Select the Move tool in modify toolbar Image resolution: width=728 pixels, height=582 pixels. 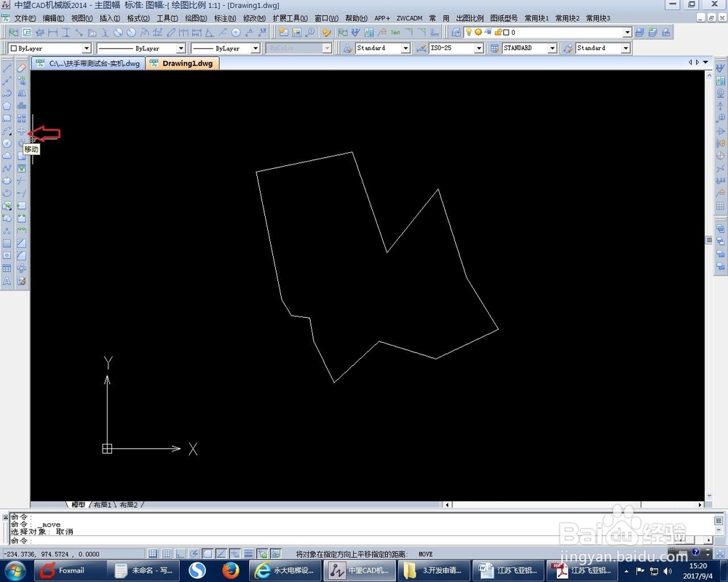click(21, 132)
